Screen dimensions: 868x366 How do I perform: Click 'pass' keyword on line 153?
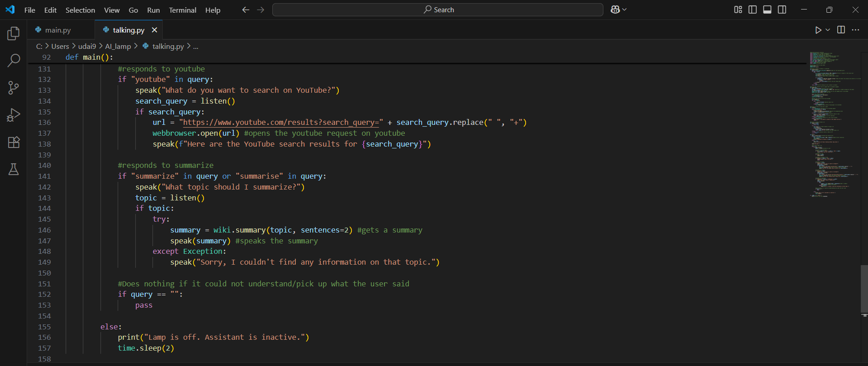144,305
